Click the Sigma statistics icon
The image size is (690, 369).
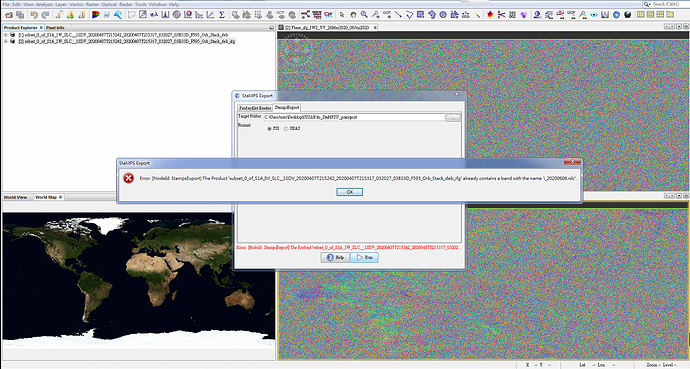222,15
